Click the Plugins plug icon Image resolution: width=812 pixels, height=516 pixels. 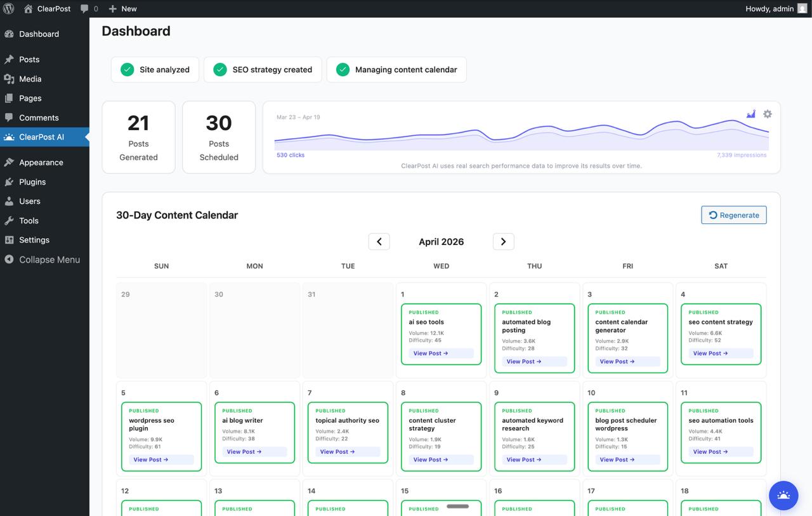tap(9, 182)
